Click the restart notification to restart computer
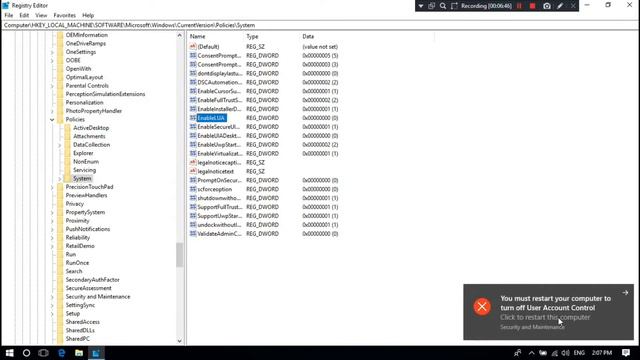The width and height of the screenshot is (640, 360). pos(549,312)
